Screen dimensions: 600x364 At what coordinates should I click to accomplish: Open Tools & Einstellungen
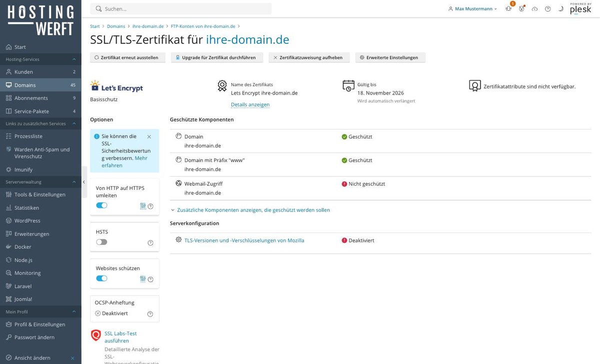[40, 194]
